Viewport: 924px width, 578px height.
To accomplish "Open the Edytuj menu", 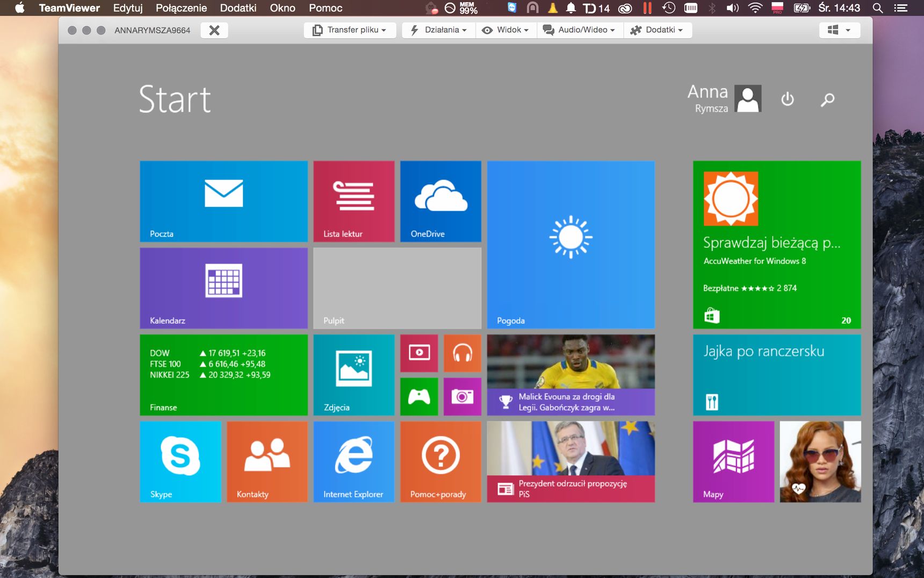I will click(128, 8).
